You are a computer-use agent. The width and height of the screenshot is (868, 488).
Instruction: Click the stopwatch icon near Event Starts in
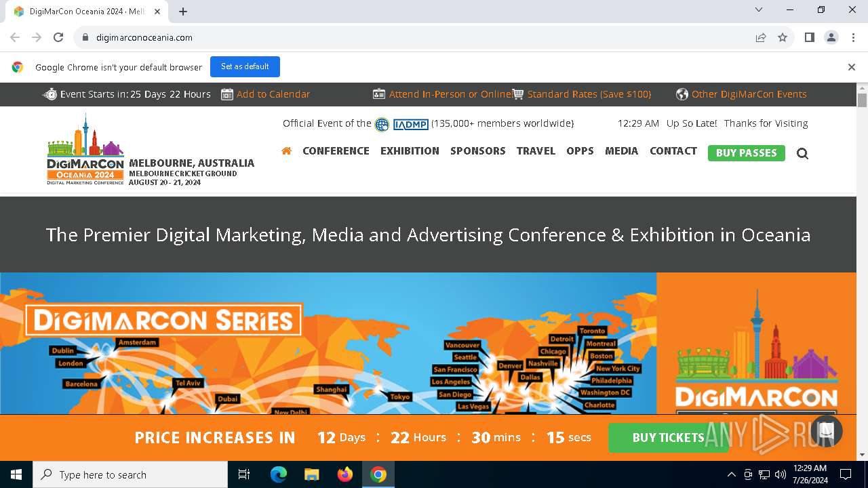point(50,94)
